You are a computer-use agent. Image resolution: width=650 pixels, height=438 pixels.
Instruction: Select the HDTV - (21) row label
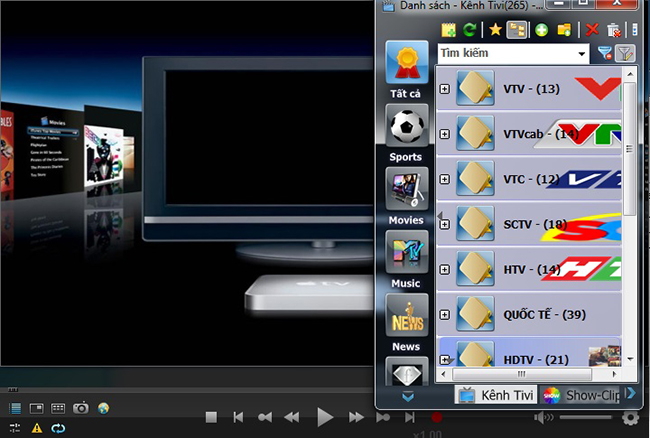536,360
